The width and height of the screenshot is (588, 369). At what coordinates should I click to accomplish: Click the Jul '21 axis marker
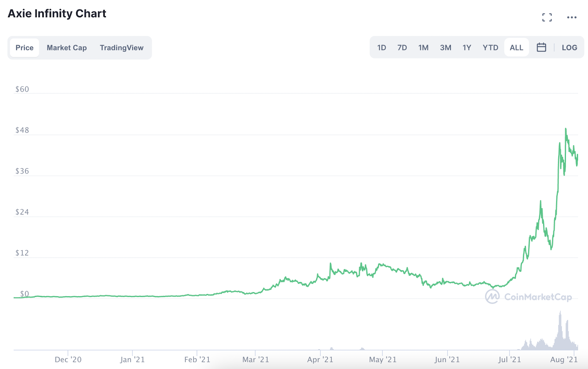509,359
